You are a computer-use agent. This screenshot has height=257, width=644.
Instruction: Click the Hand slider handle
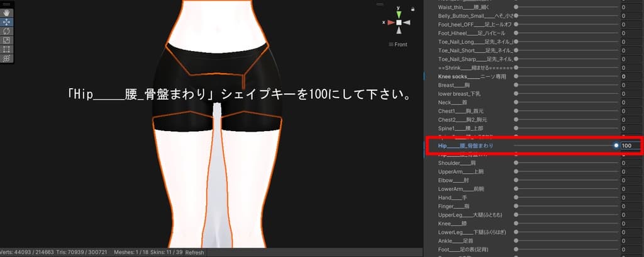[516, 197]
